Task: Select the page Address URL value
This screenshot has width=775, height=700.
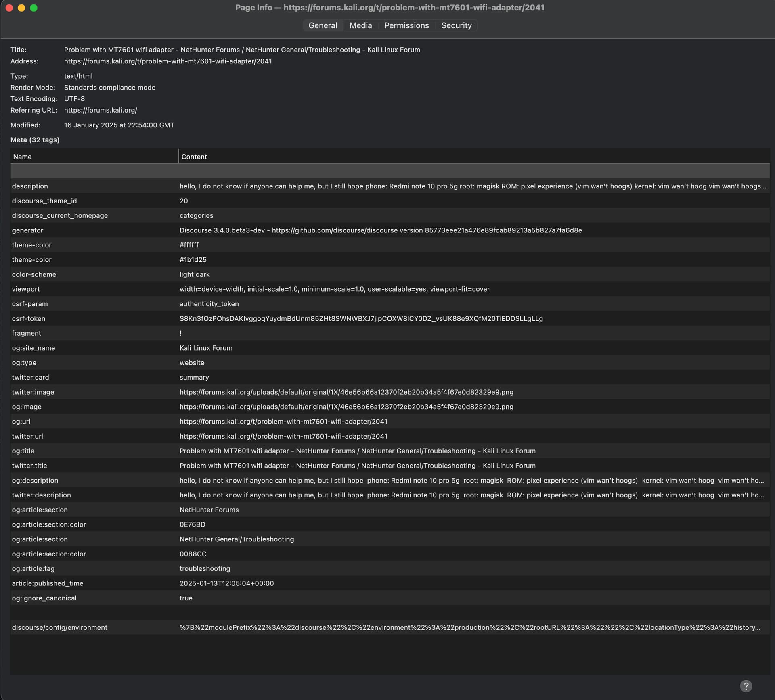Action: [x=168, y=61]
